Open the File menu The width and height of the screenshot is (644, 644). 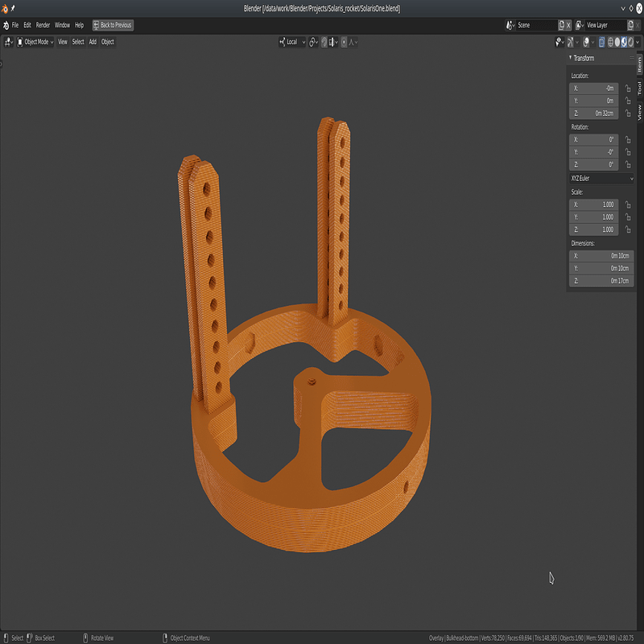click(x=15, y=26)
